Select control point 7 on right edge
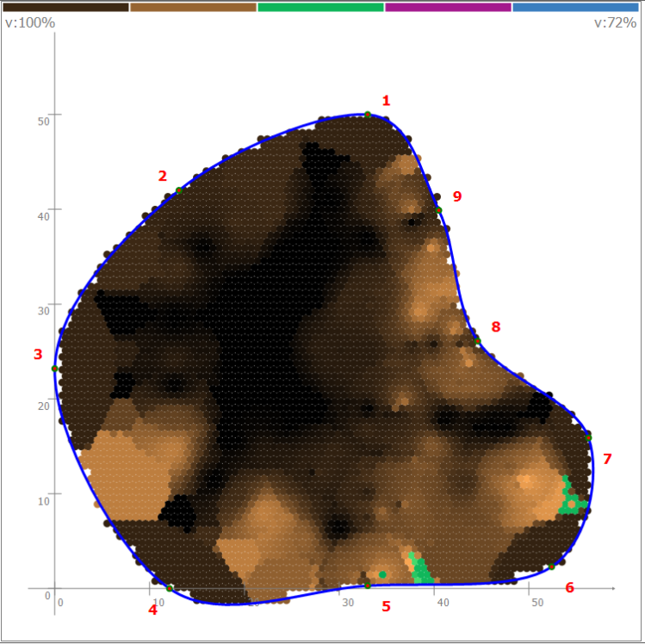 589,437
